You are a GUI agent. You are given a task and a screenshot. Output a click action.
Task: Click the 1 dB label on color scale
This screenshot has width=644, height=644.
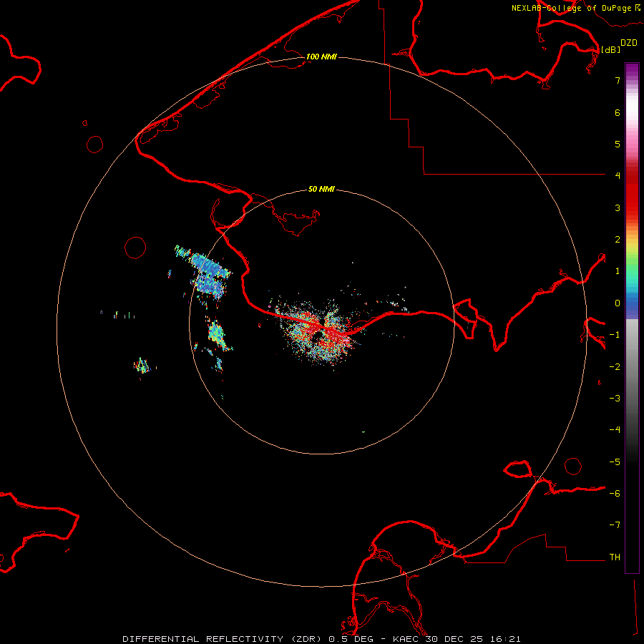pyautogui.click(x=618, y=271)
